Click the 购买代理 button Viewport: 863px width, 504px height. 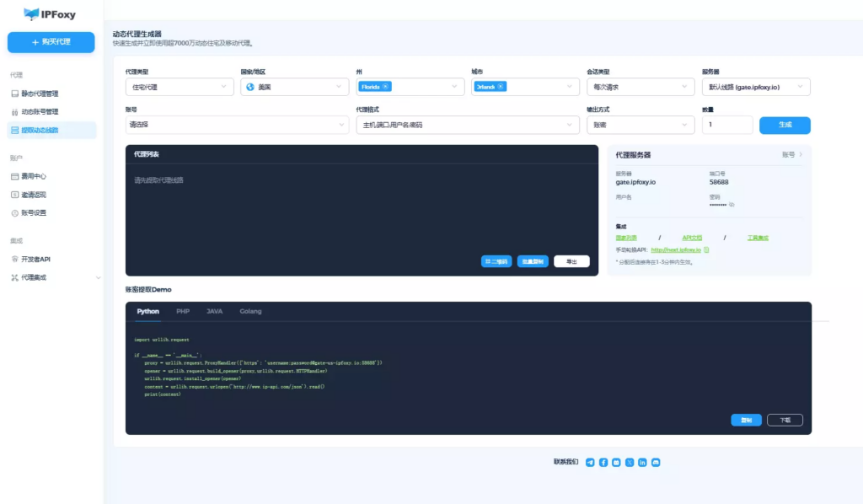(x=51, y=41)
